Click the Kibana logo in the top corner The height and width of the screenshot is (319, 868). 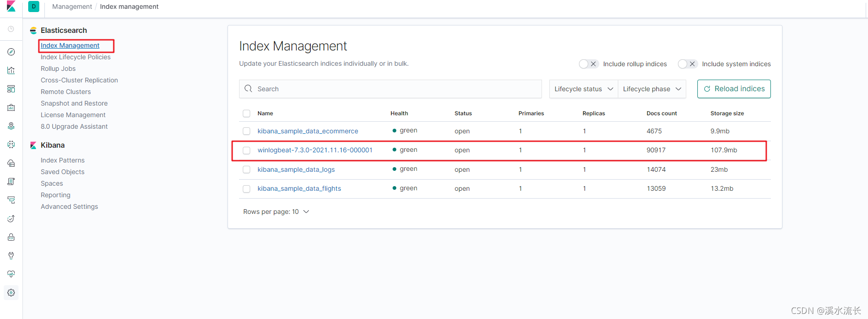pos(11,6)
